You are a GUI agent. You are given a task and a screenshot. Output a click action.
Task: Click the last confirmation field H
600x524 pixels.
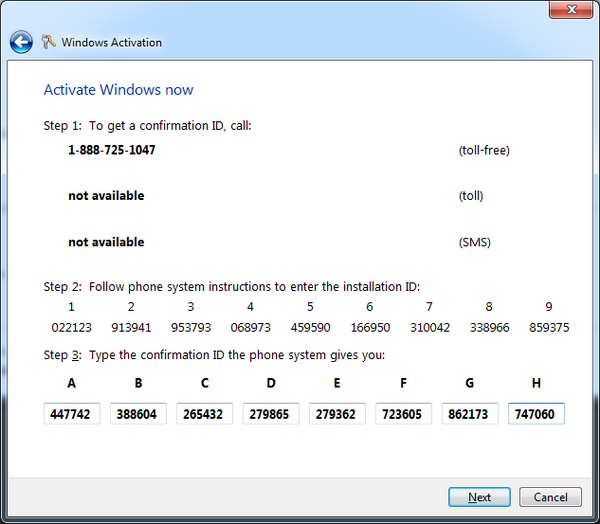536,414
